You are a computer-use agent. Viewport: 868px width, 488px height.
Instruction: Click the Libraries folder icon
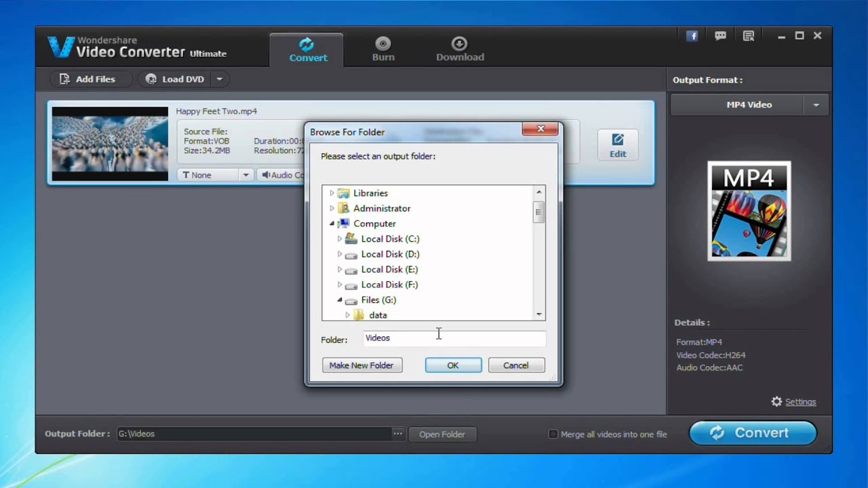click(344, 193)
